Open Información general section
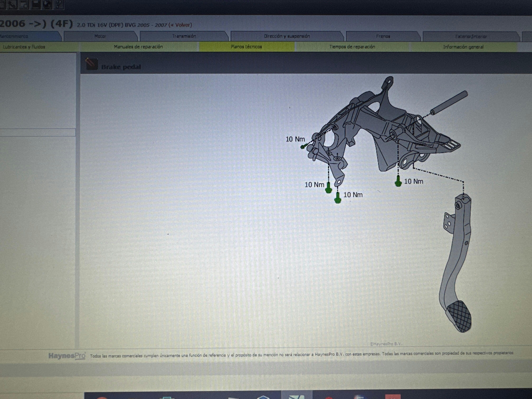Screen dimensions: 532x399 [x=463, y=47]
